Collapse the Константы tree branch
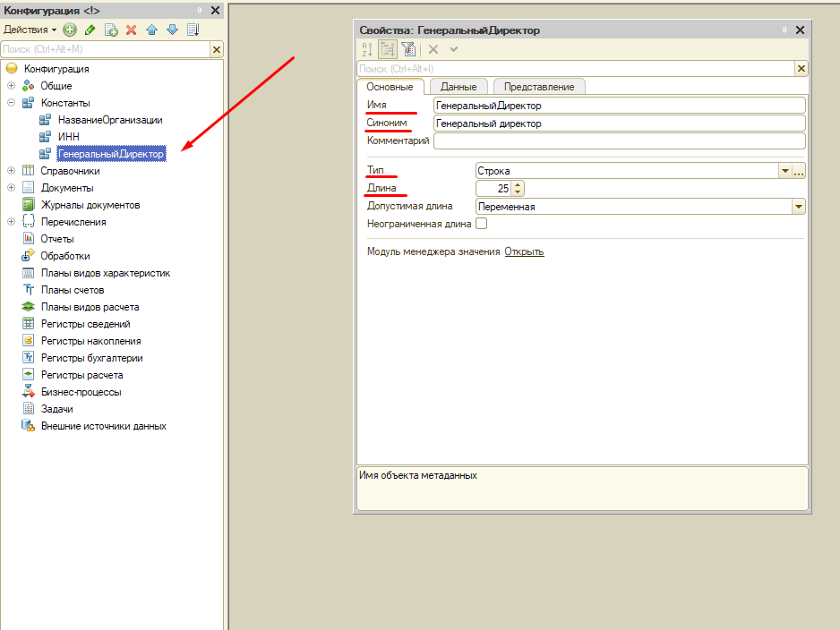The width and height of the screenshot is (840, 630). tap(12, 103)
